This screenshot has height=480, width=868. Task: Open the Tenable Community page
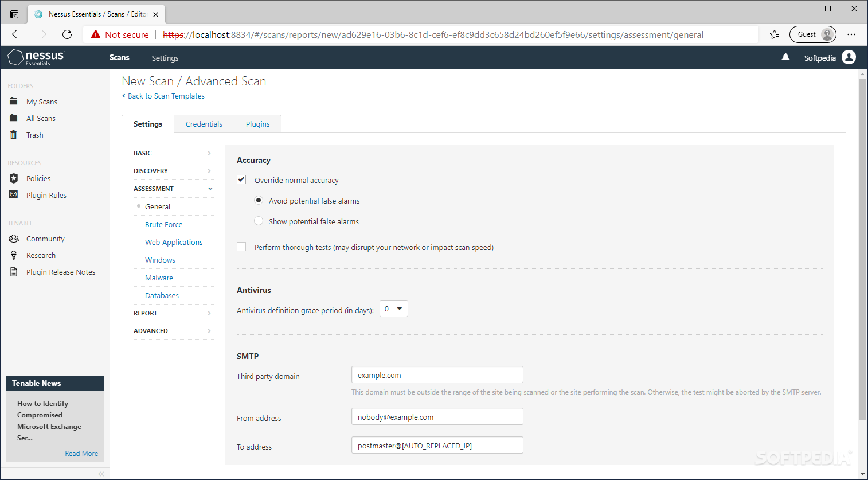(45, 239)
